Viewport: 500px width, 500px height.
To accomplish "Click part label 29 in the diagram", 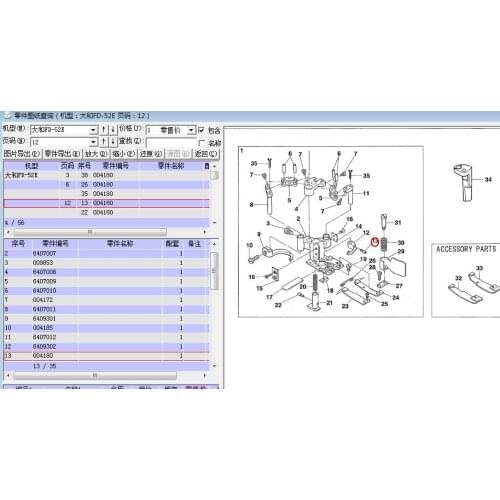I will click(x=401, y=251).
